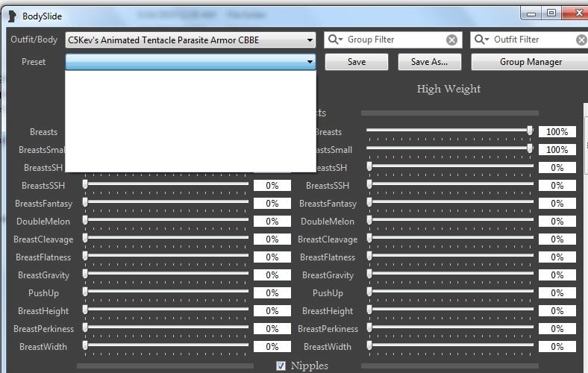Adjust the low weight BreastPerkiness slider

166,327
